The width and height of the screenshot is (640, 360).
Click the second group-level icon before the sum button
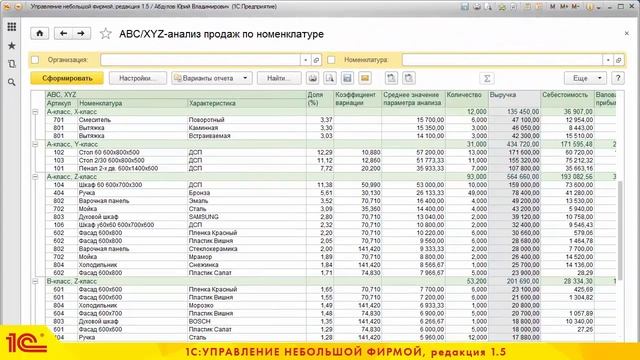pyautogui.click(x=409, y=78)
